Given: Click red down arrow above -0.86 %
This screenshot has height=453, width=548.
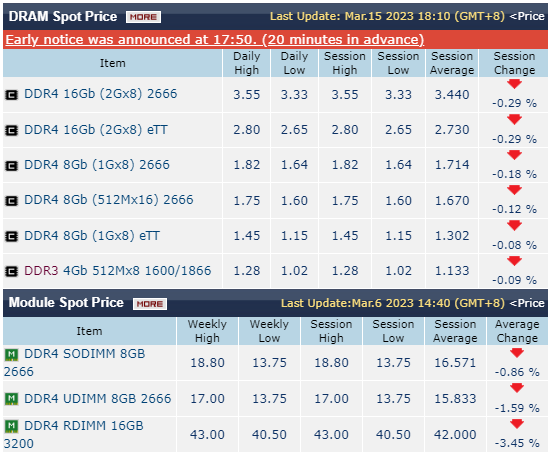Looking at the screenshot, I should (x=517, y=353).
